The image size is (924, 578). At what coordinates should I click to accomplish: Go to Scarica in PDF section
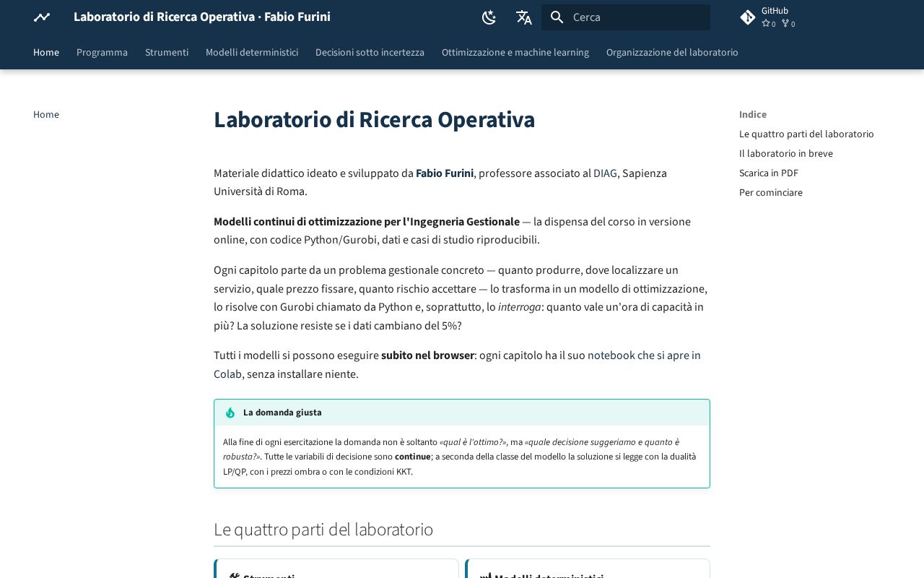pos(769,173)
